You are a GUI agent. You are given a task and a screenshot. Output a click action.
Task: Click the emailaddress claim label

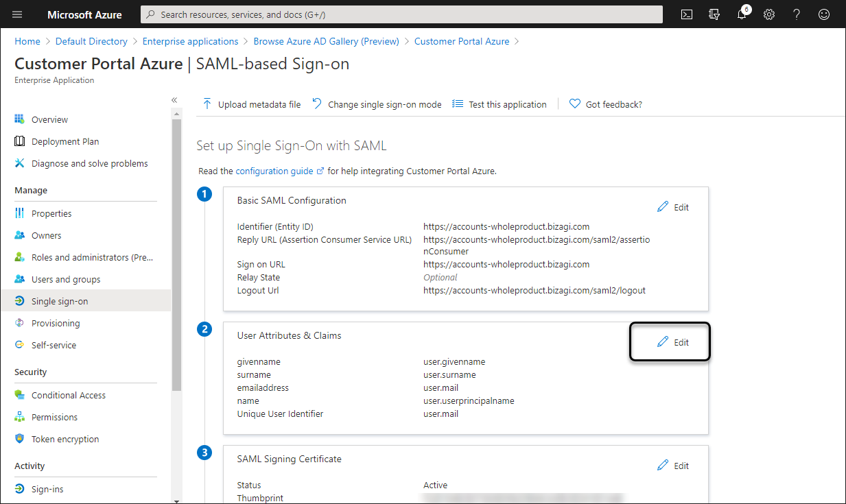[263, 388]
